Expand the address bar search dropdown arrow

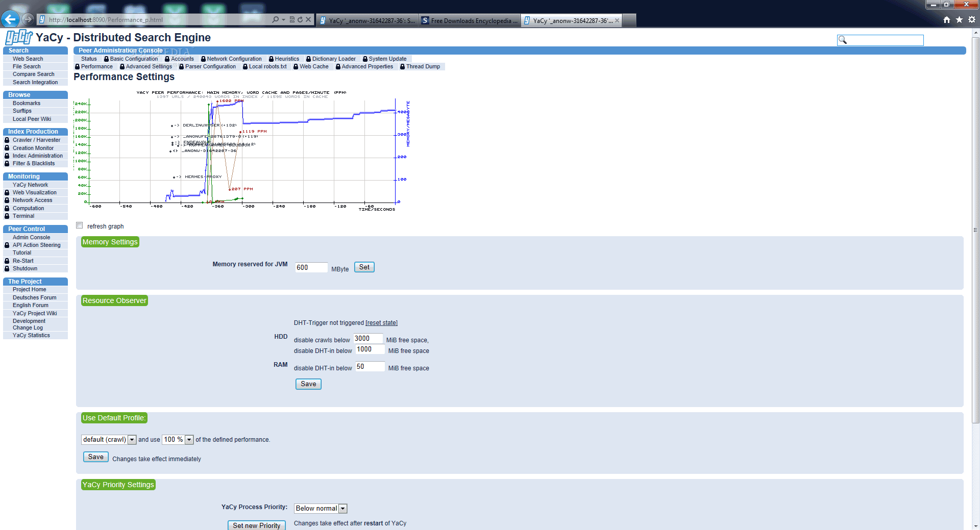(283, 20)
